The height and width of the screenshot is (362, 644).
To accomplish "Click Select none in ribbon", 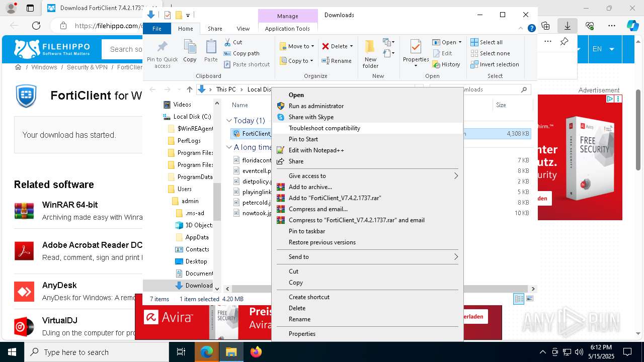I will [490, 53].
